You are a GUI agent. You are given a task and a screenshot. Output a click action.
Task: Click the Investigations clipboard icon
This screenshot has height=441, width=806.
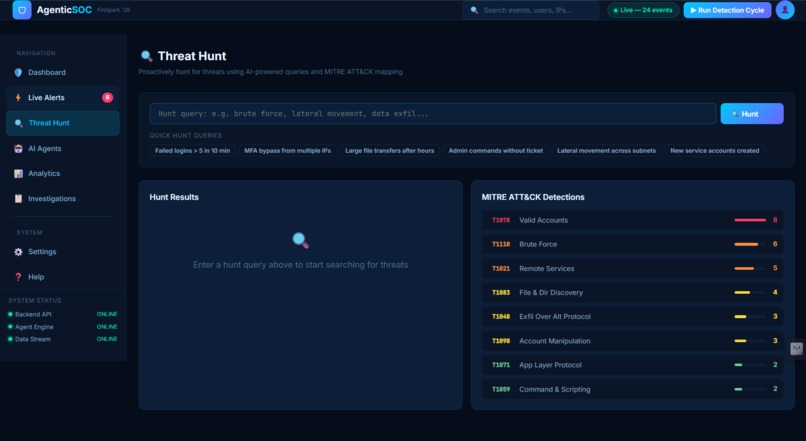pos(19,198)
